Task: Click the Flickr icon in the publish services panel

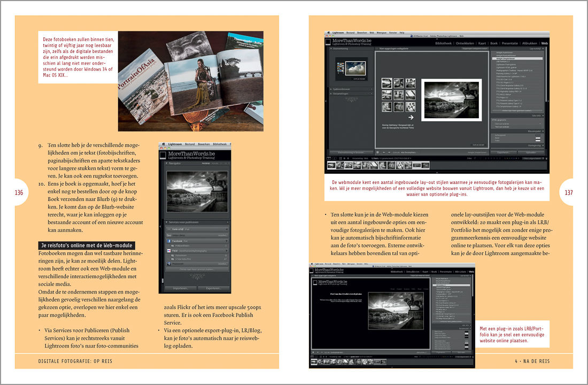Action: point(169,251)
